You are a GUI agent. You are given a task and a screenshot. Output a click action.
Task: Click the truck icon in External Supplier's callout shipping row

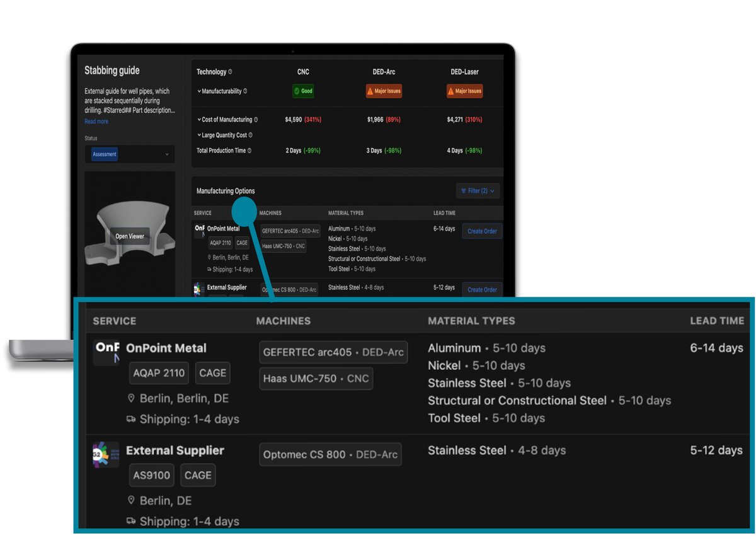coord(132,521)
